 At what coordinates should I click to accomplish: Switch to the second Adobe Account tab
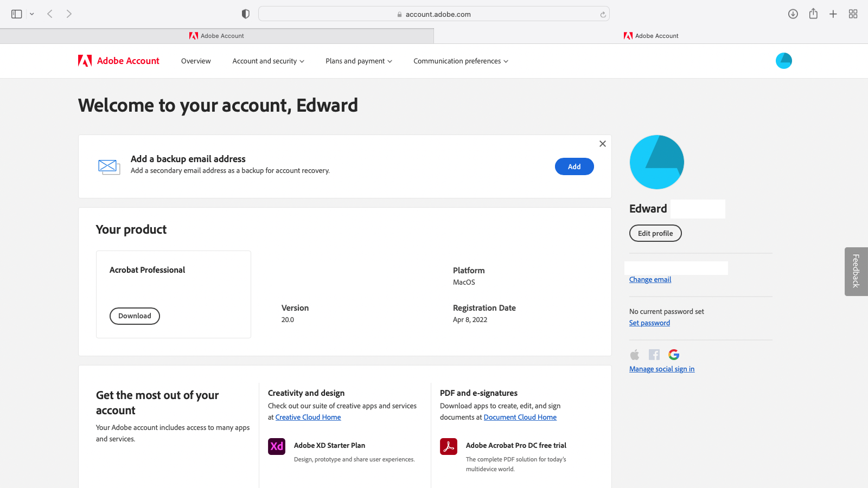[x=651, y=36]
